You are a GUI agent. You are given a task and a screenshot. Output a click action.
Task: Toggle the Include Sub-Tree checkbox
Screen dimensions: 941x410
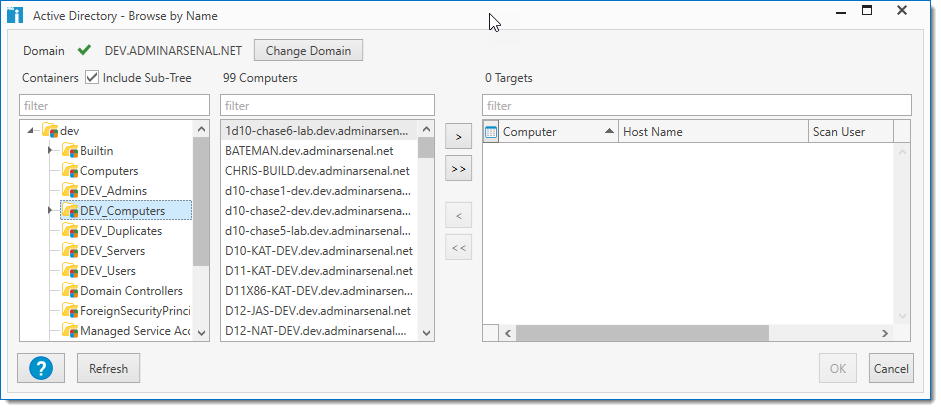[x=92, y=78]
